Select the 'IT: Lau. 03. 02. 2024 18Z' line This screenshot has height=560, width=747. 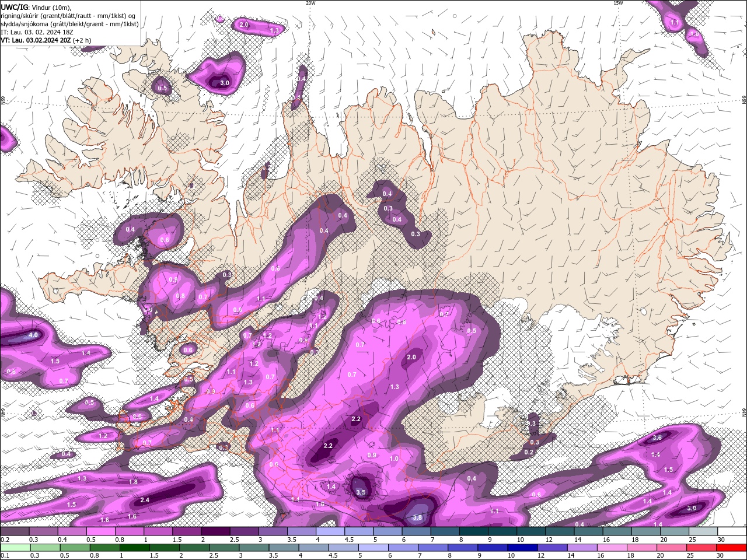click(x=37, y=32)
